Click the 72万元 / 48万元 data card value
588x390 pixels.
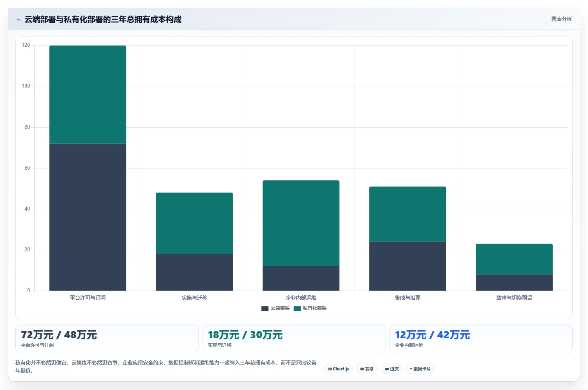click(59, 335)
